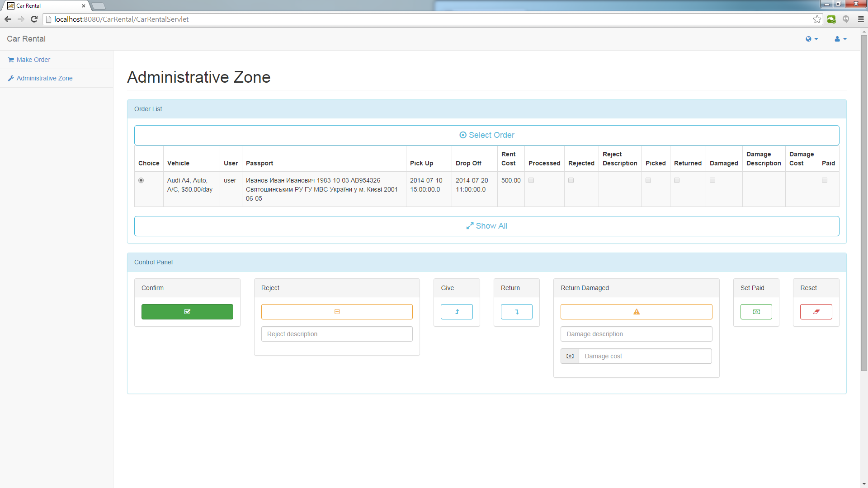Viewport: 868px width, 488px height.
Task: Select the Audi A4 order radio button
Action: coord(141,180)
